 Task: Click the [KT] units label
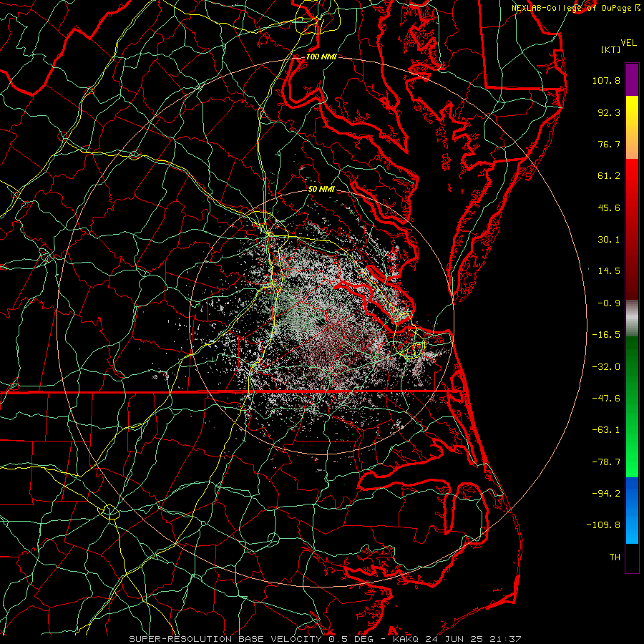tap(611, 49)
